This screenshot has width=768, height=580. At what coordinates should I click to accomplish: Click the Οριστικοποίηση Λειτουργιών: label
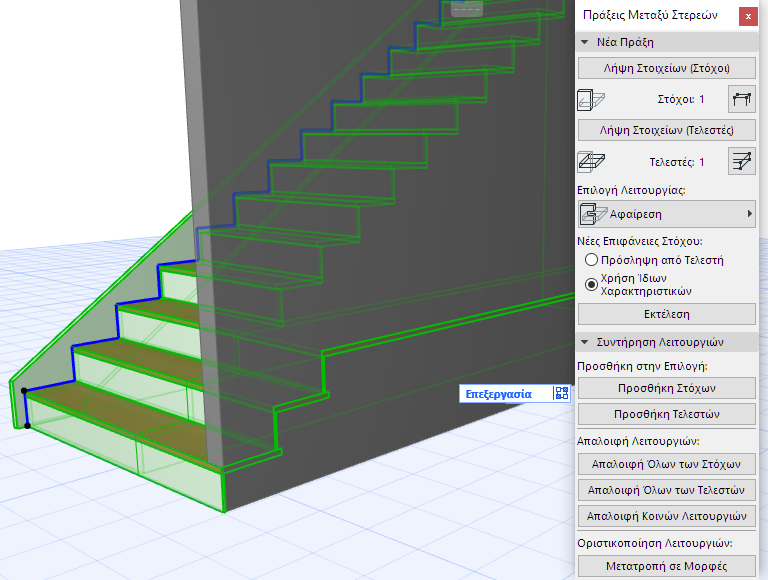pos(655,543)
